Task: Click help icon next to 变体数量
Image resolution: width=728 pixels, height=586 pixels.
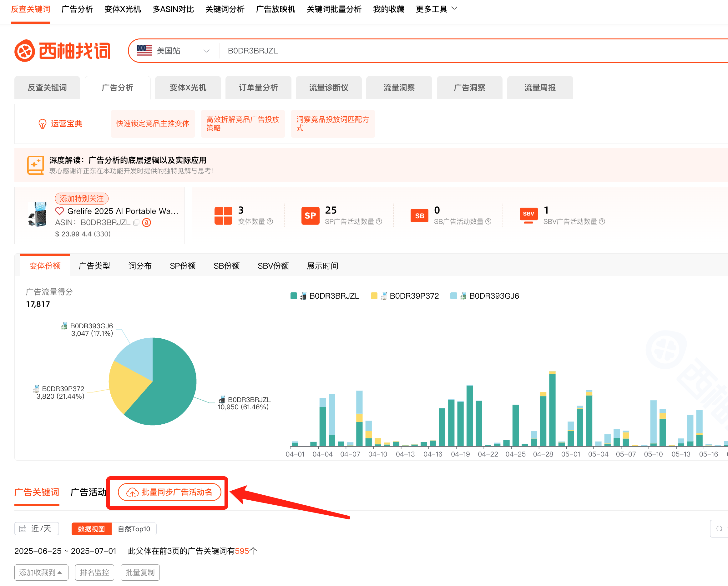Action: (270, 221)
